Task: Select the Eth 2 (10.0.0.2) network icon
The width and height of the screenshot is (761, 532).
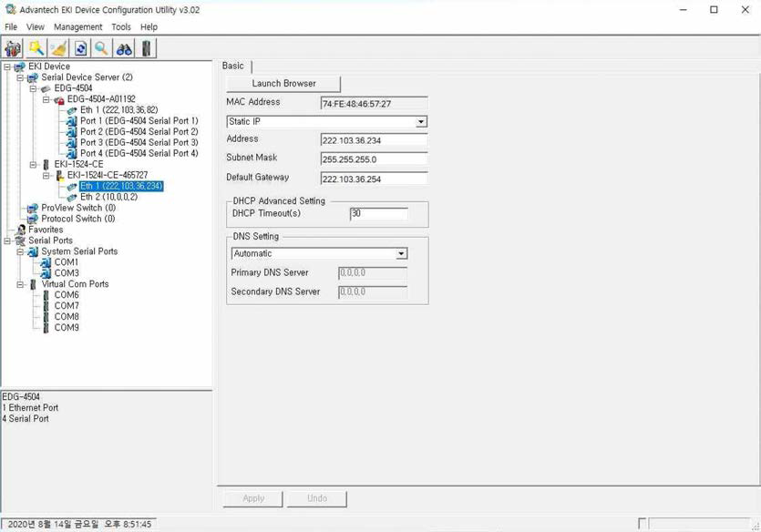Action: [72, 197]
